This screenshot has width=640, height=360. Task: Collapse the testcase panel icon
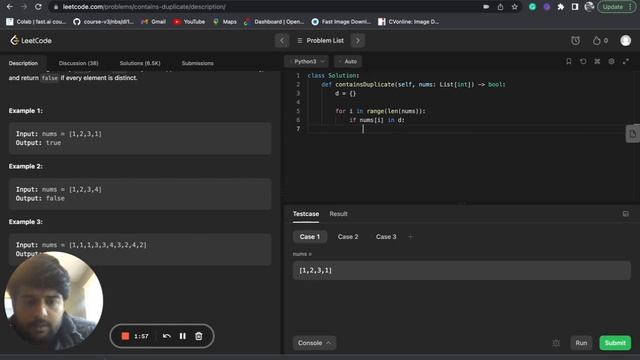click(x=625, y=214)
